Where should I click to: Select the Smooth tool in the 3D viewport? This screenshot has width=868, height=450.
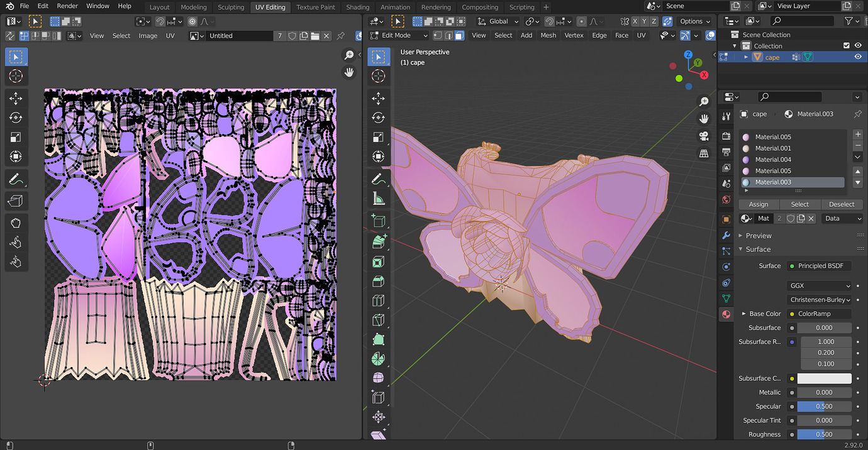378,378
